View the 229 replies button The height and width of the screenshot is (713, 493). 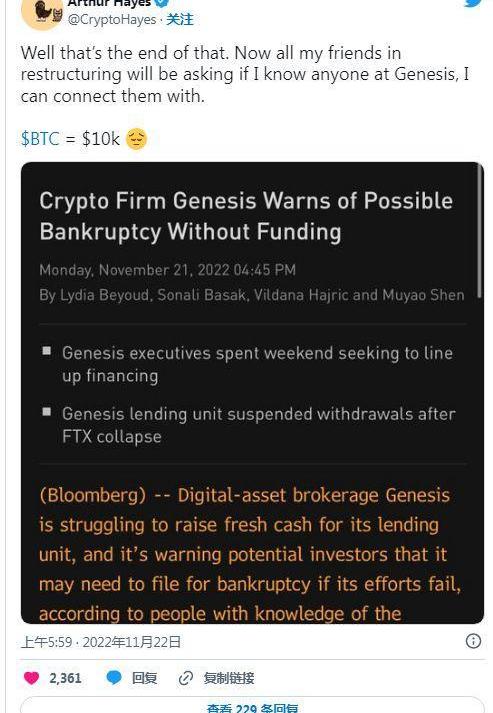coord(252,705)
